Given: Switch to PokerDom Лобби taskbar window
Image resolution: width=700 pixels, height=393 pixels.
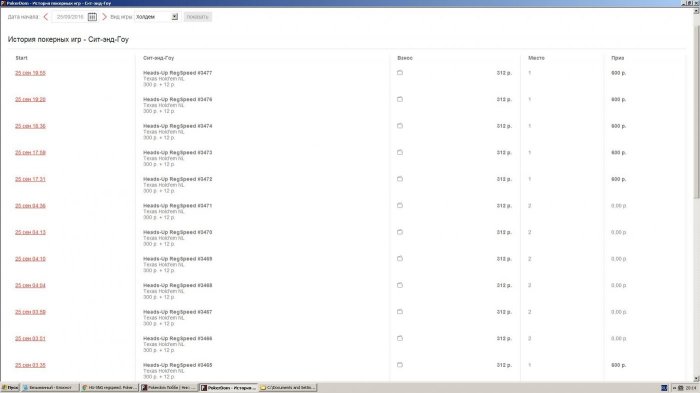Looking at the screenshot, I should pyautogui.click(x=169, y=388).
